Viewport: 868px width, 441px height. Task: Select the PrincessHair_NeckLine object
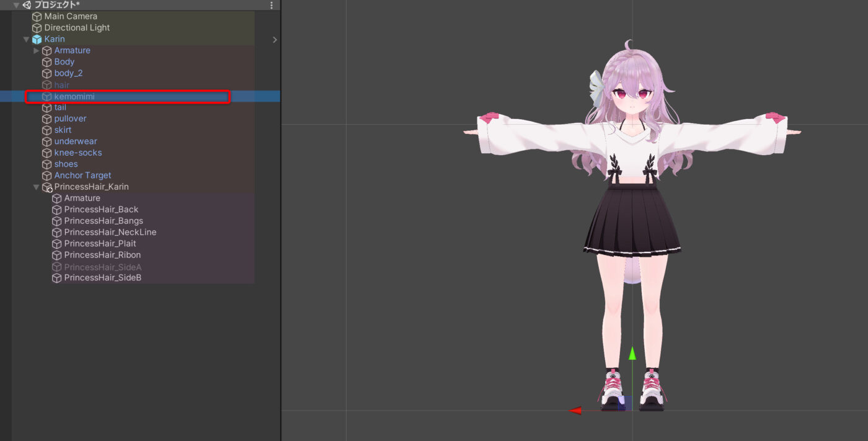[110, 233]
